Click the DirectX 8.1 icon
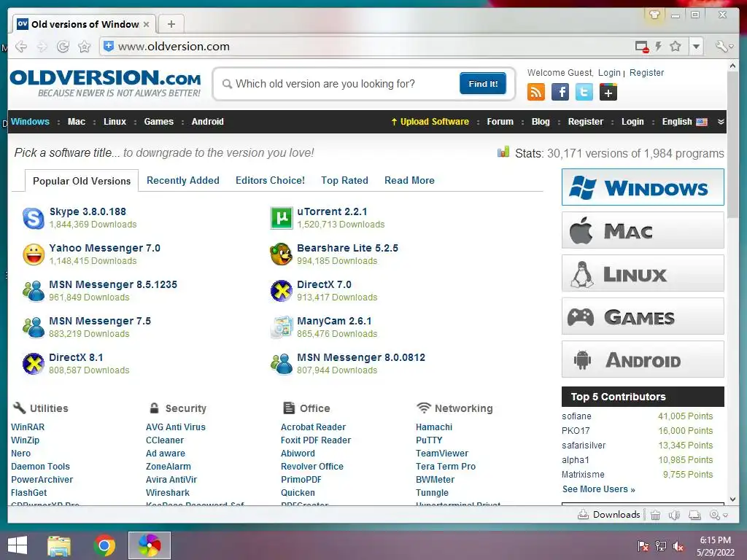 click(x=34, y=364)
